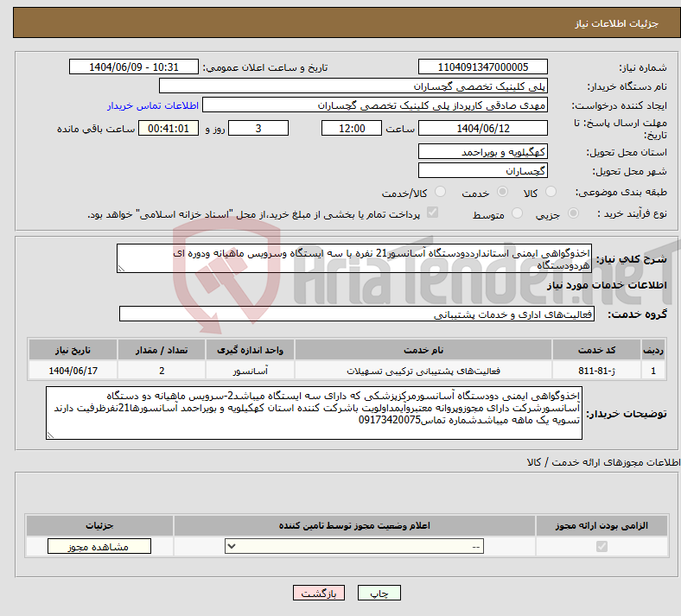This screenshot has width=681, height=616.
Task: Click the resize grip of buyer notes textarea
Action: tap(50, 435)
